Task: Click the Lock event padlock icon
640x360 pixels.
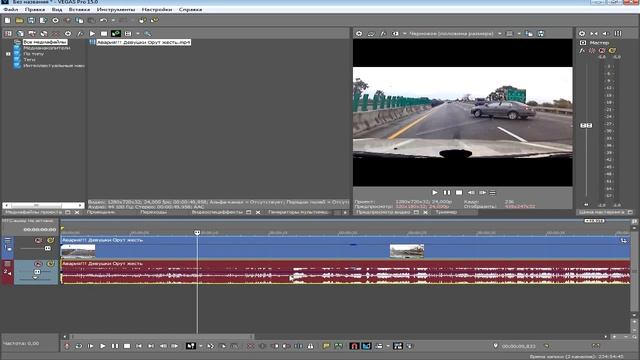Action: pos(311,346)
